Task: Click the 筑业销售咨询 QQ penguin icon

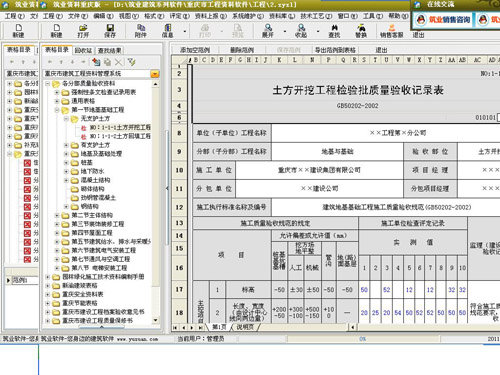Action: tap(421, 20)
